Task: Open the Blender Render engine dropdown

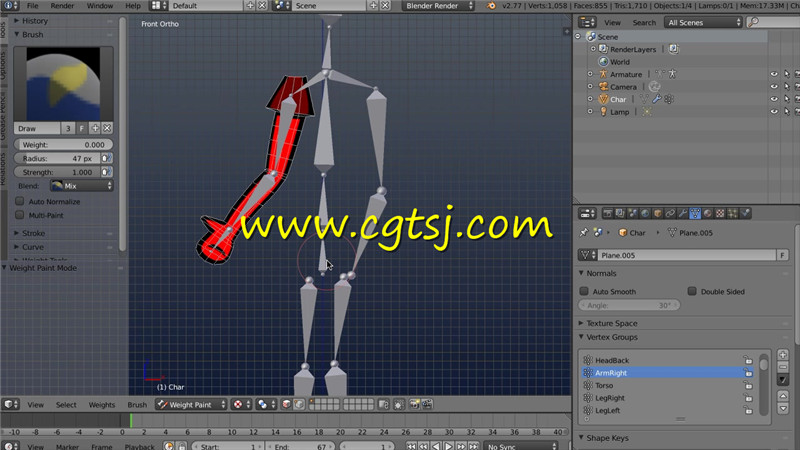Action: pos(438,6)
